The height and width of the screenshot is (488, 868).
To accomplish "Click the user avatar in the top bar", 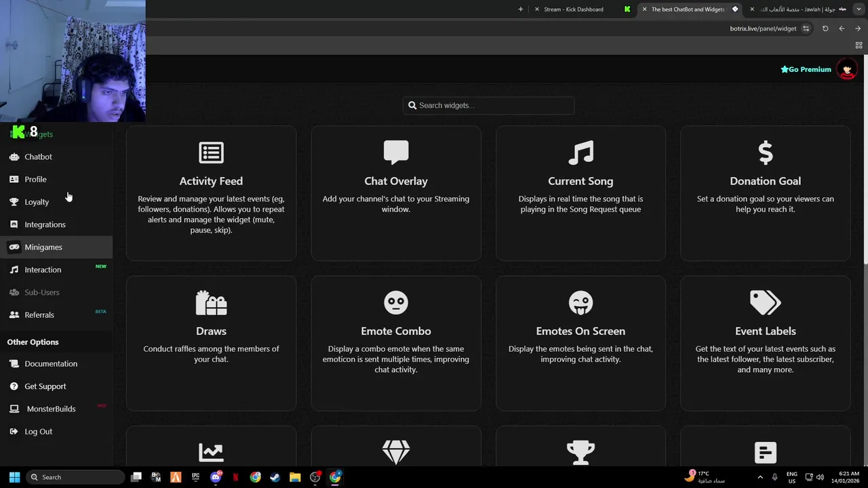I will click(846, 69).
